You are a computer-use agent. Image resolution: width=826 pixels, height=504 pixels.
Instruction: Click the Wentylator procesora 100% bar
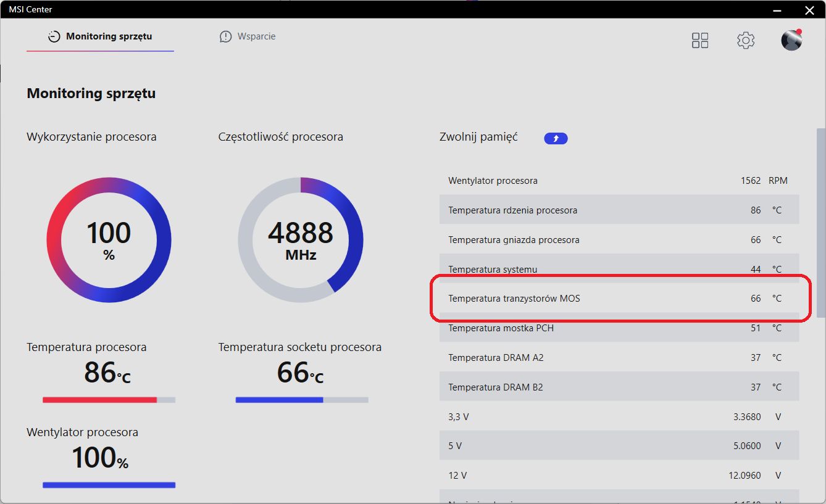[x=109, y=485]
